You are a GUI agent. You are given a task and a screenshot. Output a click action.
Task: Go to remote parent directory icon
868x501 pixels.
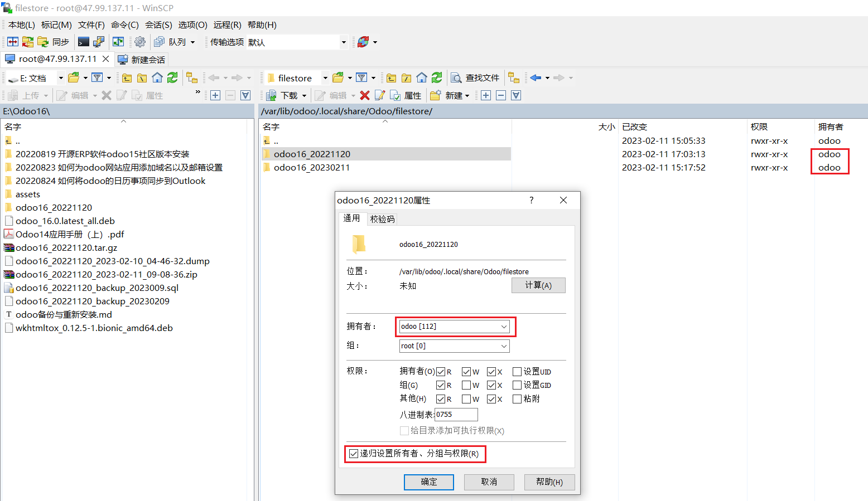(x=392, y=78)
